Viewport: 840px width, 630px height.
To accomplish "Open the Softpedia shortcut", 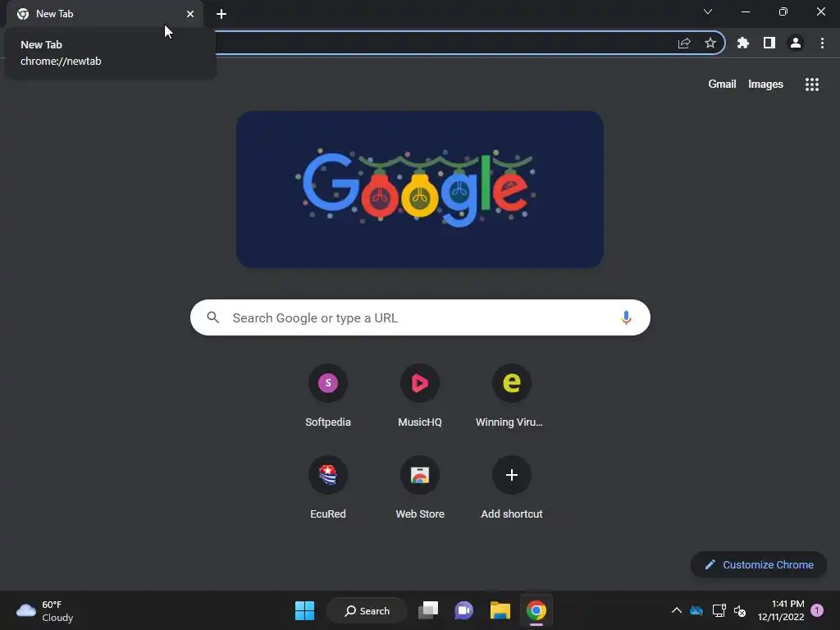I will [x=328, y=395].
